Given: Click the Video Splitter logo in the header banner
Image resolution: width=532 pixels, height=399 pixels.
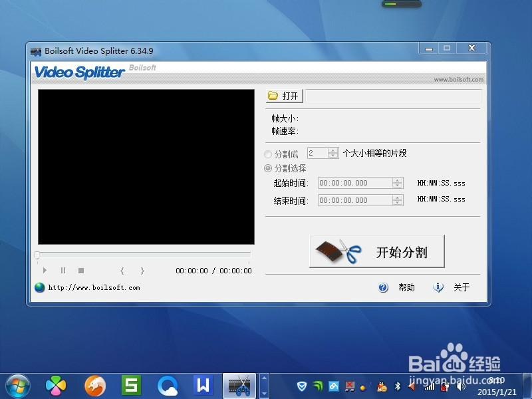Looking at the screenshot, I should coord(80,72).
